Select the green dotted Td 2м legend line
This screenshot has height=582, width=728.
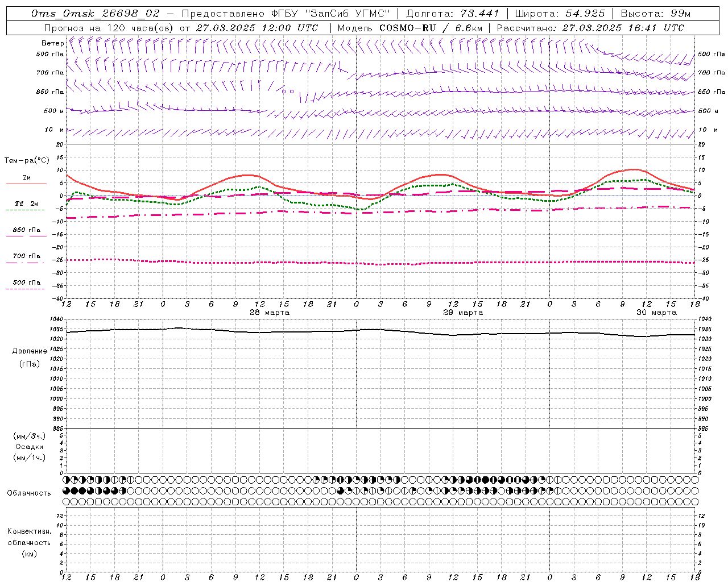(x=26, y=210)
